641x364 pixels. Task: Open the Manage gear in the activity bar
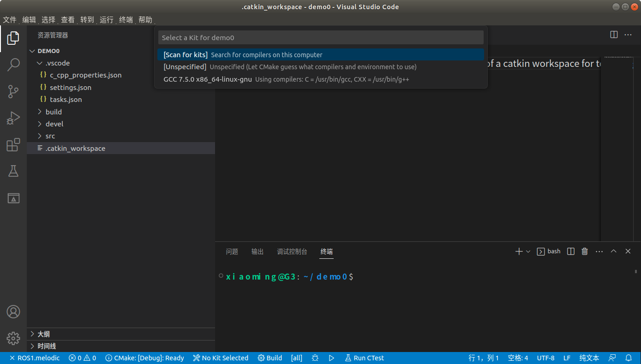pyautogui.click(x=13, y=338)
